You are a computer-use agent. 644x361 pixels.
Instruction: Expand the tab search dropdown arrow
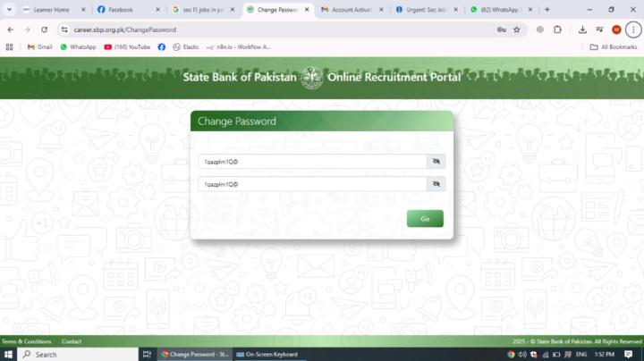9,9
